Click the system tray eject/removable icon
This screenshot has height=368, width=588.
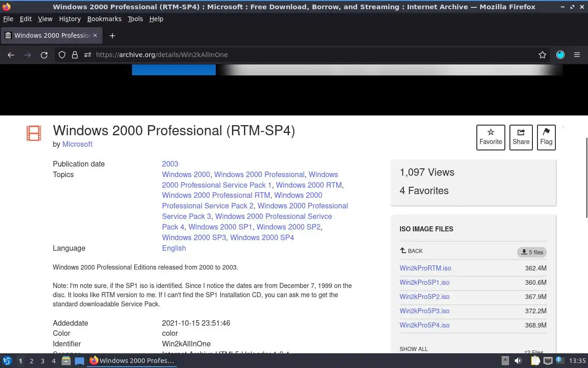pos(505,361)
